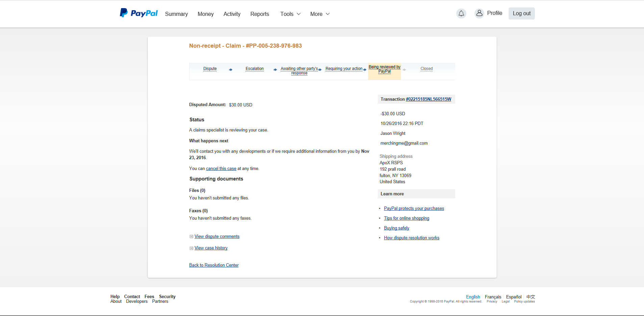Screen dimensions: 644x316
Task: Click the Log out button
Action: (522, 14)
